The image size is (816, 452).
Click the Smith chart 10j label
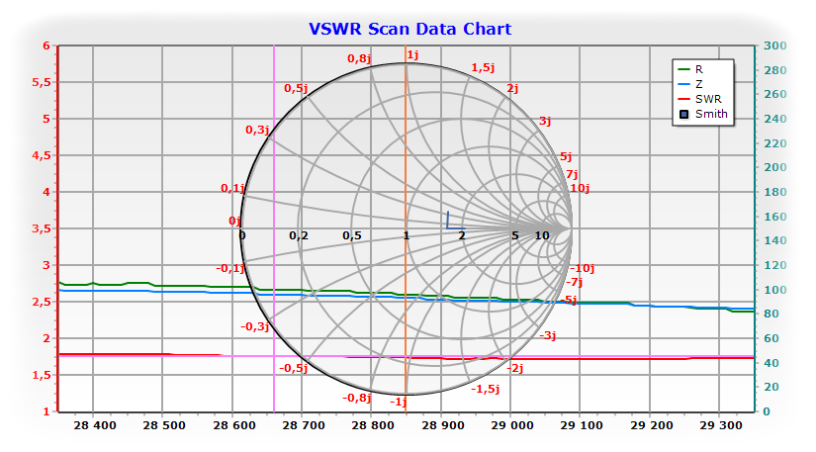pos(580,188)
